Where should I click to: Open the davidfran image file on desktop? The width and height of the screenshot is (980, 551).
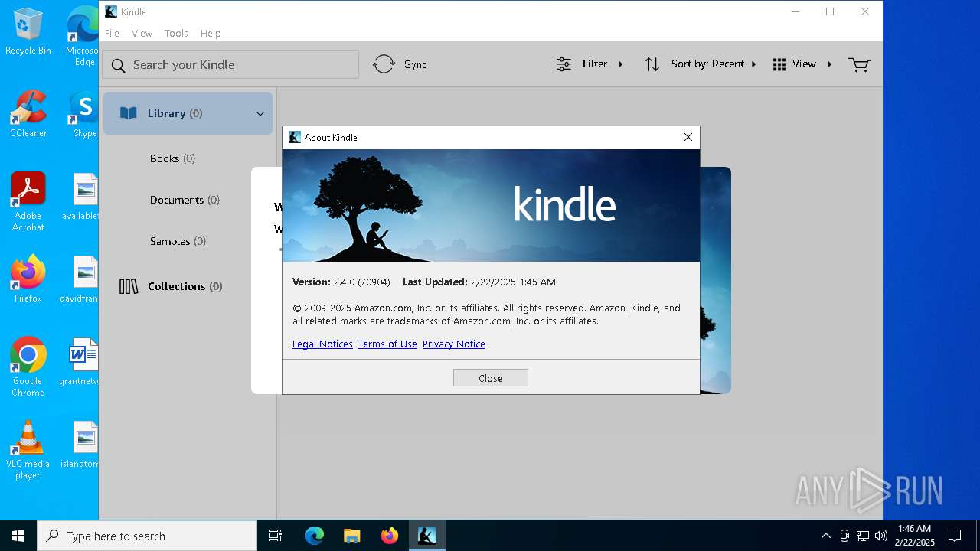[x=80, y=279]
